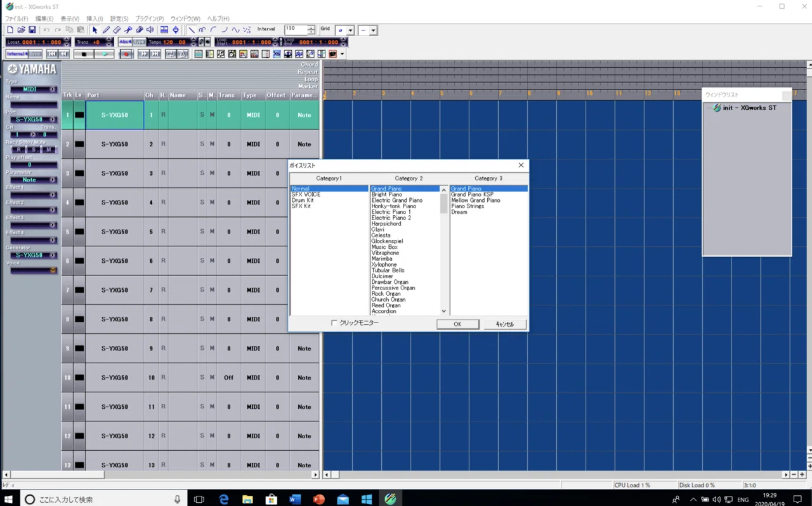Toggle the metronome button
812x506 pixels.
coord(182,54)
